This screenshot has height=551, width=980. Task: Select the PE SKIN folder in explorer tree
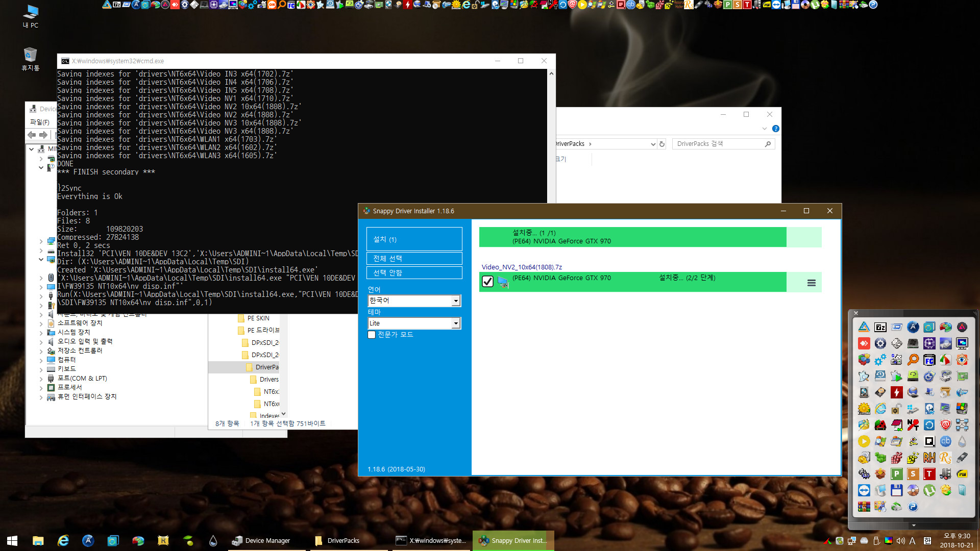254,318
